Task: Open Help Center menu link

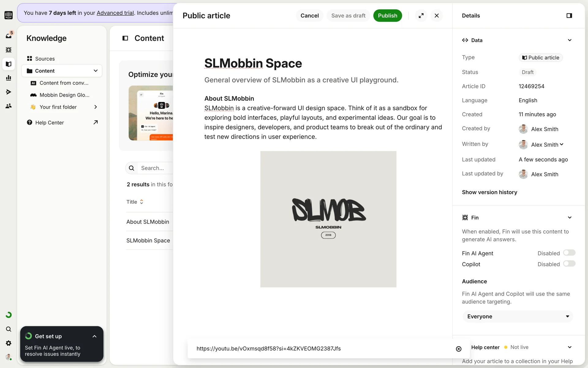Action: (50, 123)
